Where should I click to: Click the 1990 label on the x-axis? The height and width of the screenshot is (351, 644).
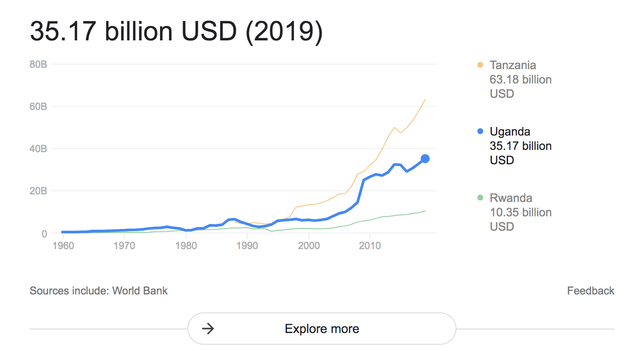247,246
